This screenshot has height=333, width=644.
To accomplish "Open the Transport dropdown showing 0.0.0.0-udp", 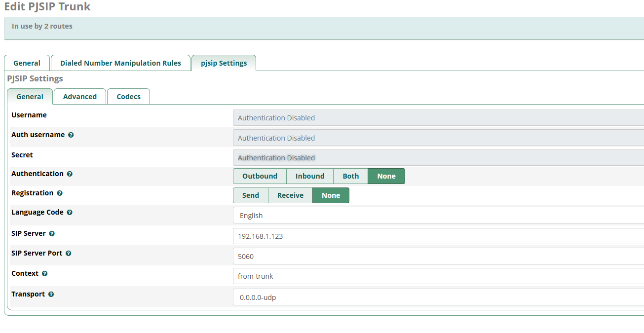I will 438,297.
